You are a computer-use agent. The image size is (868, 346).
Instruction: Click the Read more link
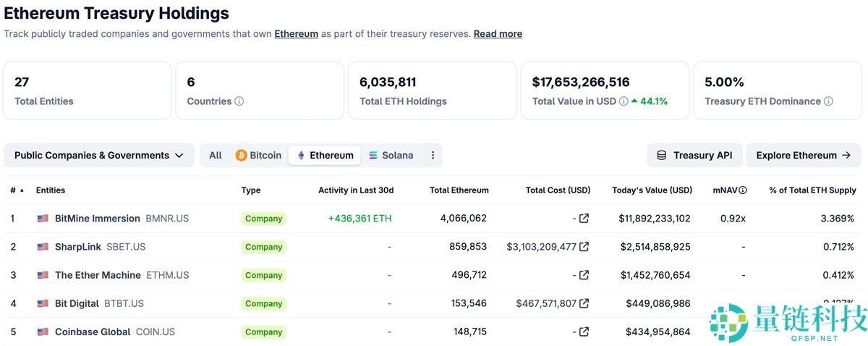point(498,34)
